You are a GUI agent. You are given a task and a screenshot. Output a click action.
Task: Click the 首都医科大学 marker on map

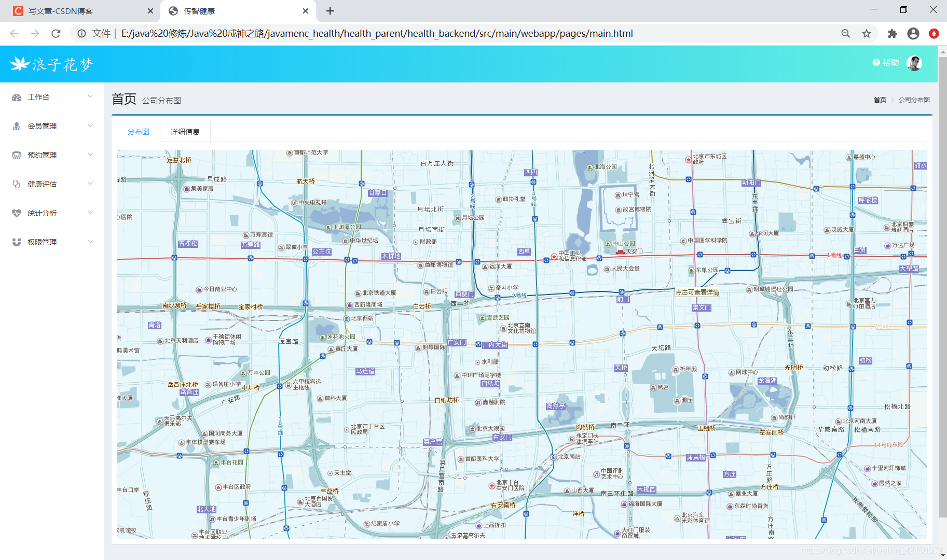[x=461, y=459]
